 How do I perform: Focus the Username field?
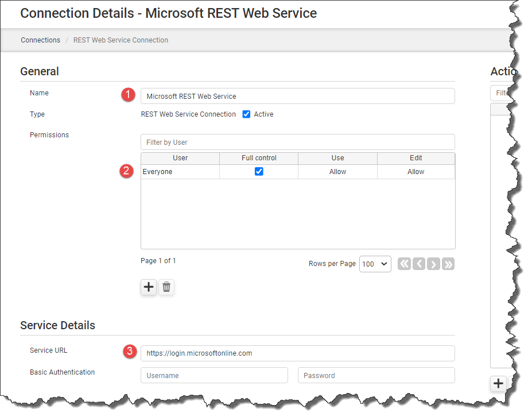[215, 375]
